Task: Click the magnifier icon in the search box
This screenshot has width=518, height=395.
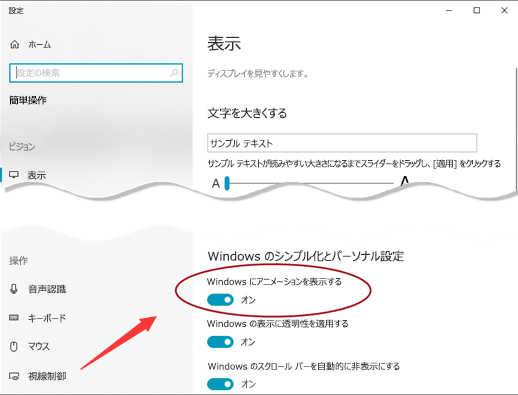Action: (174, 72)
